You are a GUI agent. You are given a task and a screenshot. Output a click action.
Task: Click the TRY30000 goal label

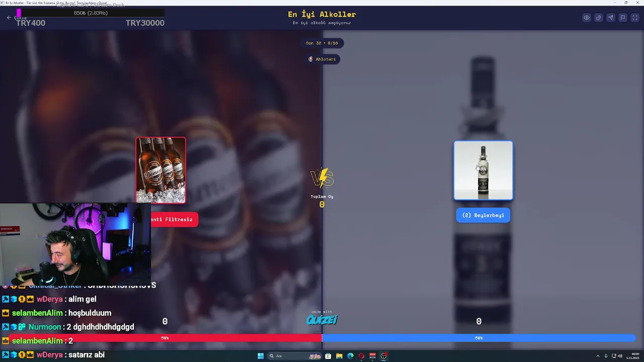coord(145,23)
